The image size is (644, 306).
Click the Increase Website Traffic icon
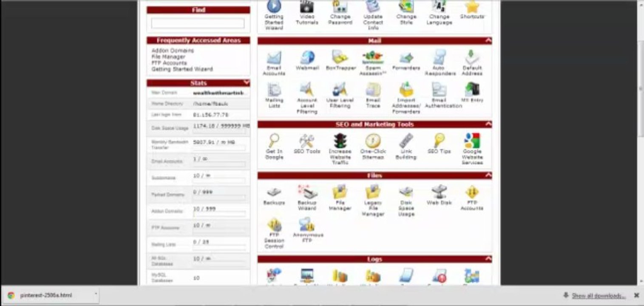point(340,141)
